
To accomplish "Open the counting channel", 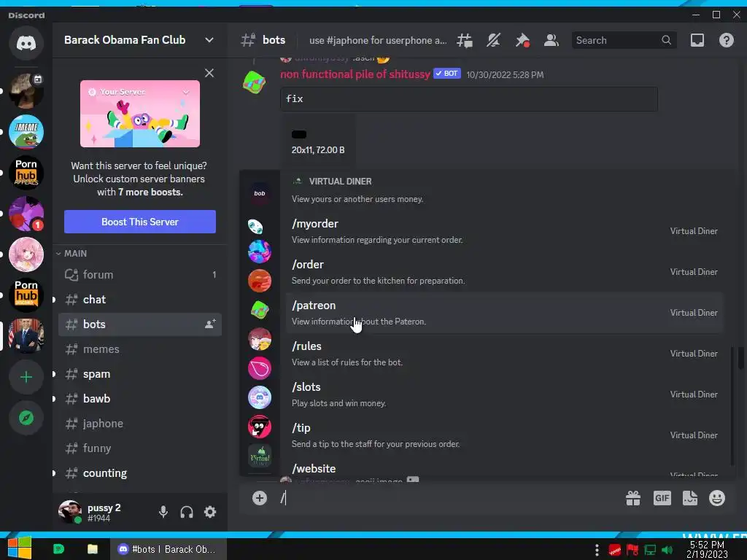I will pos(140,472).
